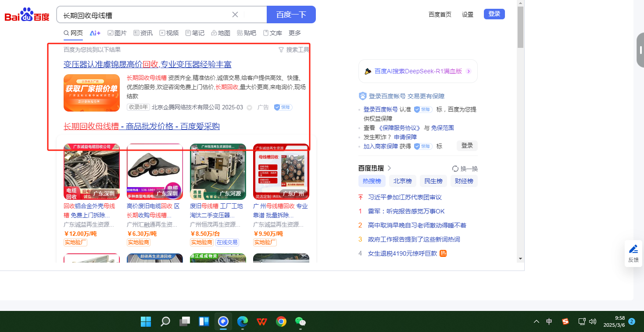The width and height of the screenshot is (644, 332).
Task: Click the Baidu logo
Action: (x=27, y=15)
